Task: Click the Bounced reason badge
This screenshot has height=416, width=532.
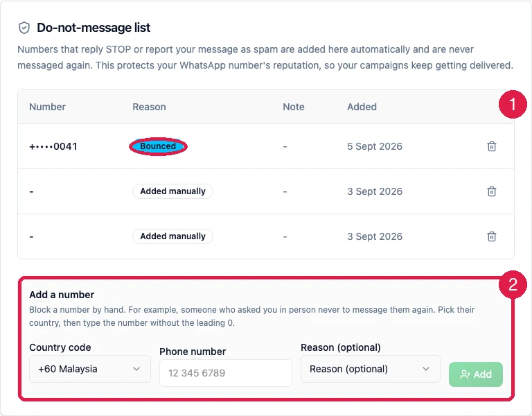Action: point(158,146)
